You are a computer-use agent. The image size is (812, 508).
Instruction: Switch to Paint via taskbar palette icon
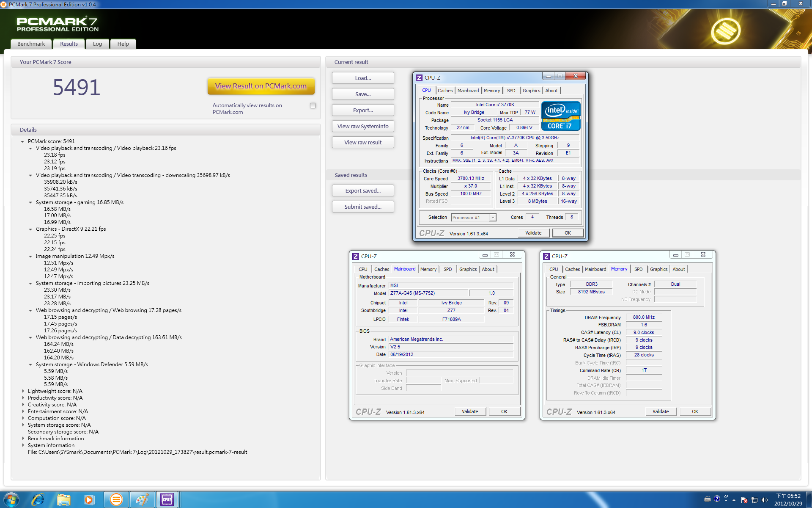[x=142, y=500]
